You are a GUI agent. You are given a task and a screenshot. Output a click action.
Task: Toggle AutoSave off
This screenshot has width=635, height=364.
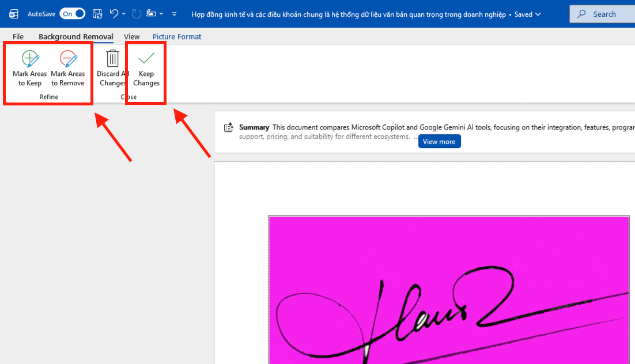72,13
